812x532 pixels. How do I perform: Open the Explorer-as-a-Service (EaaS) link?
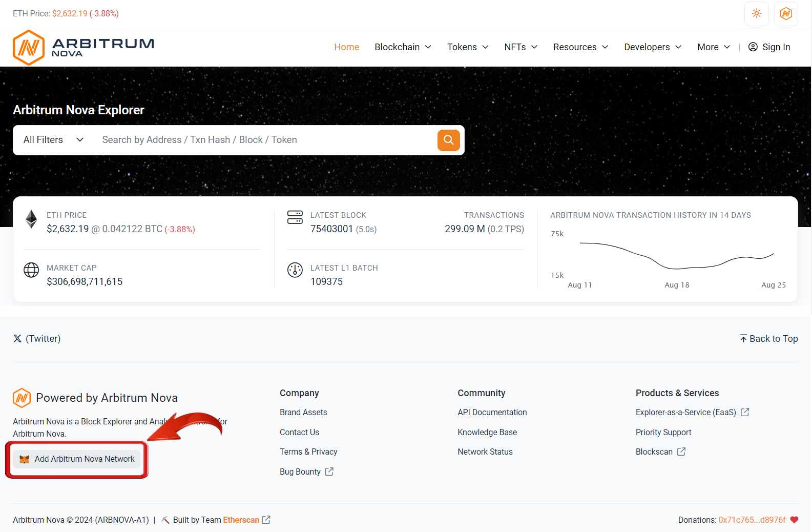point(686,412)
